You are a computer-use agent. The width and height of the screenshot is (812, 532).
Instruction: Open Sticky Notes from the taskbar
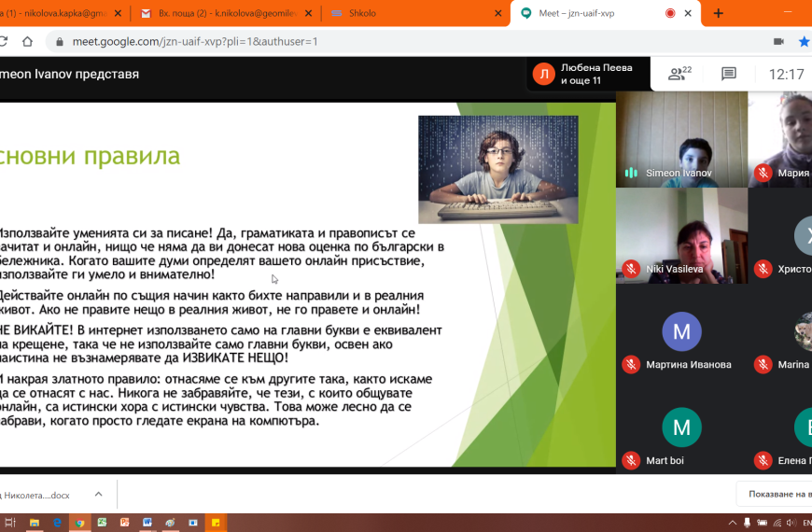tap(216, 523)
